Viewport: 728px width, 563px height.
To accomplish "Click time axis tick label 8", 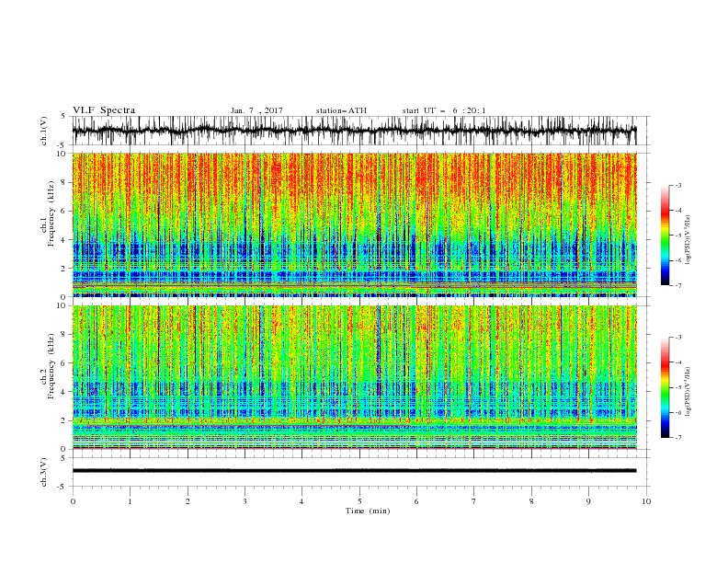I will coord(531,501).
